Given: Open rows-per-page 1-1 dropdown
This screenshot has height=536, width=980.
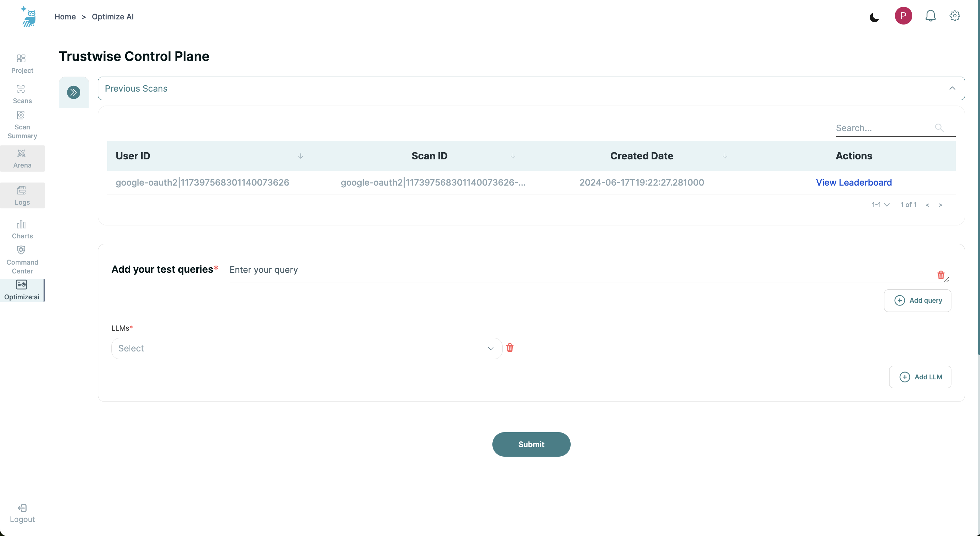Looking at the screenshot, I should point(880,205).
